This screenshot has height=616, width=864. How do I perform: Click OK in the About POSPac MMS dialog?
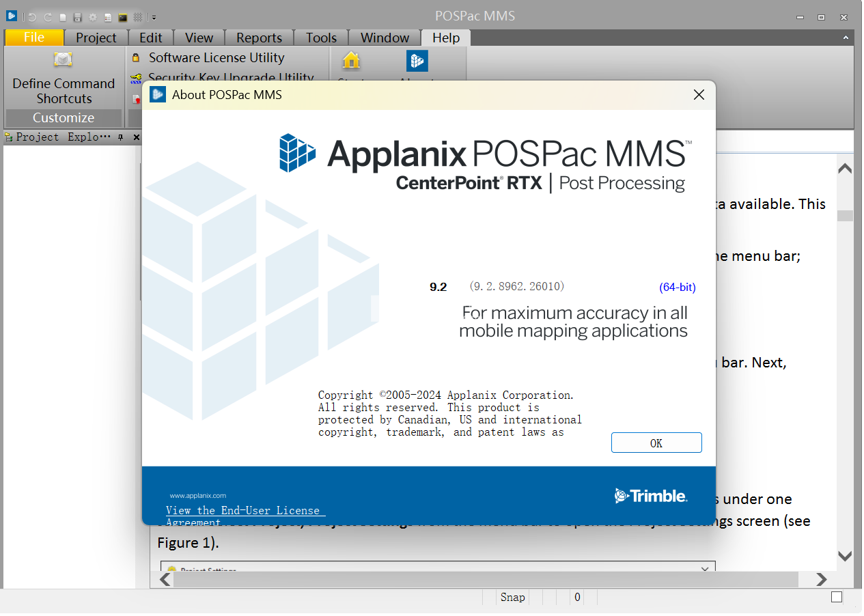click(656, 443)
